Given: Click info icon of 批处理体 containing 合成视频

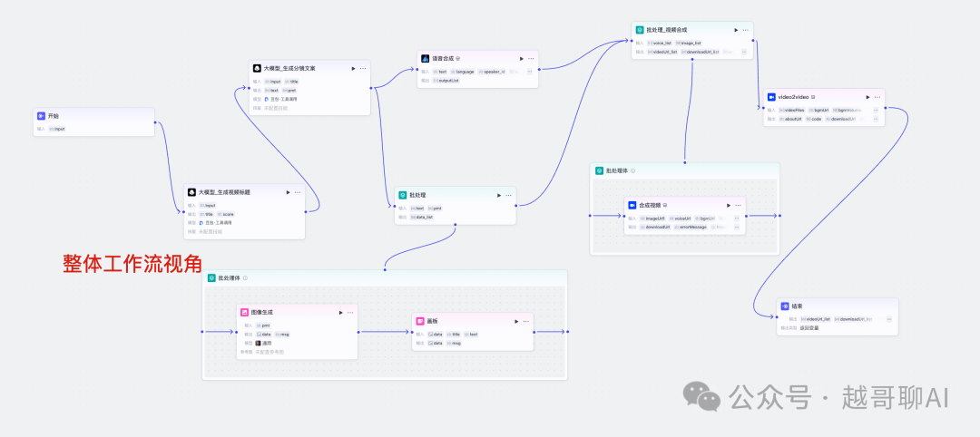Looking at the screenshot, I should [633, 170].
